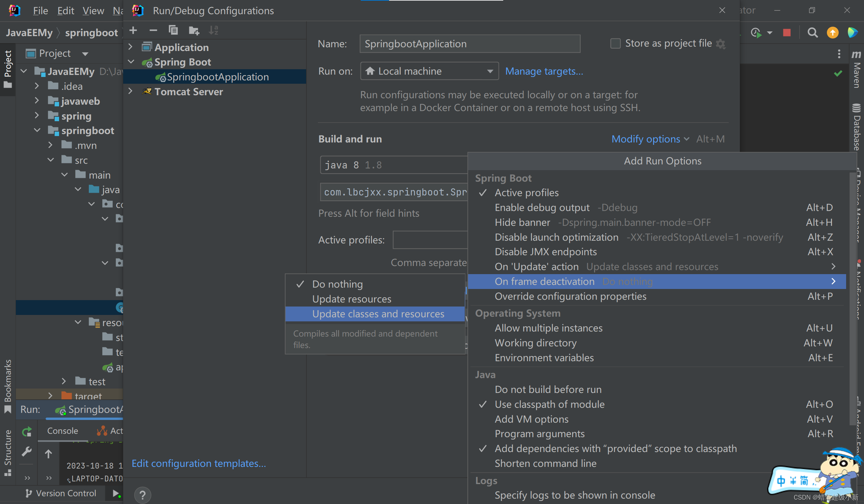Click the Search Everywhere magnifier icon
This screenshot has width=864, height=504.
[x=812, y=32]
